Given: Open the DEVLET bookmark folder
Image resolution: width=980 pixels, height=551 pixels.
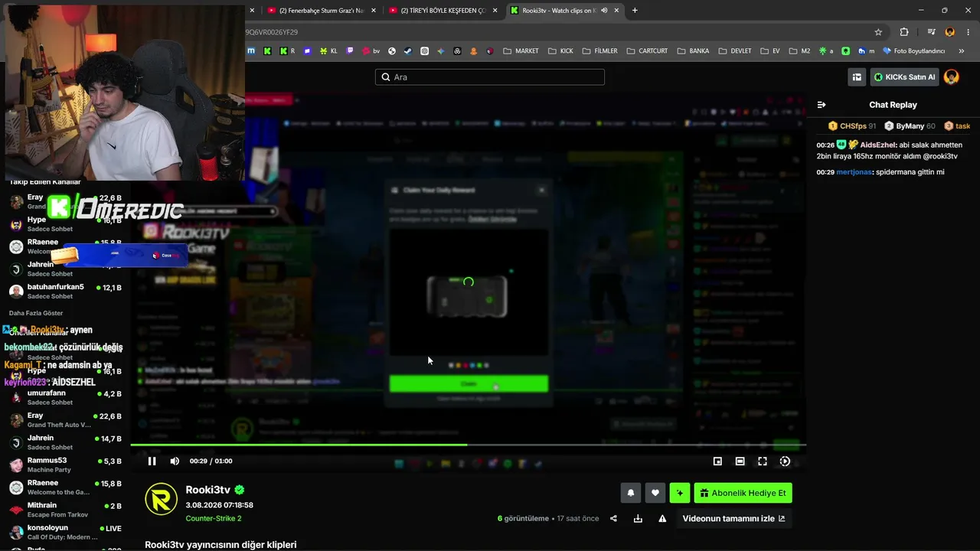Looking at the screenshot, I should pos(734,51).
